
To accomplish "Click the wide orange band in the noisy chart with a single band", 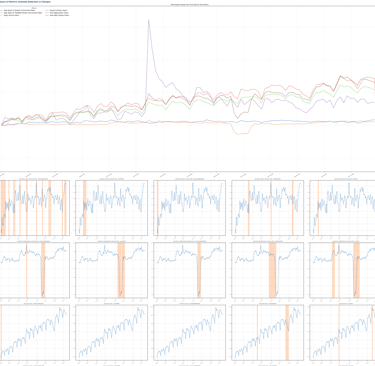I will pyautogui.click(x=85, y=208).
